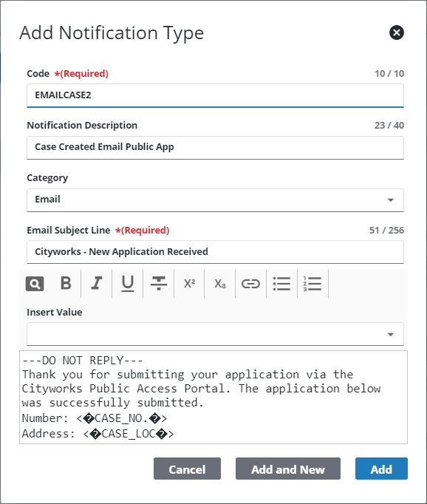The height and width of the screenshot is (504, 427).
Task: Click the '10 / 10' character counter
Action: [x=389, y=73]
